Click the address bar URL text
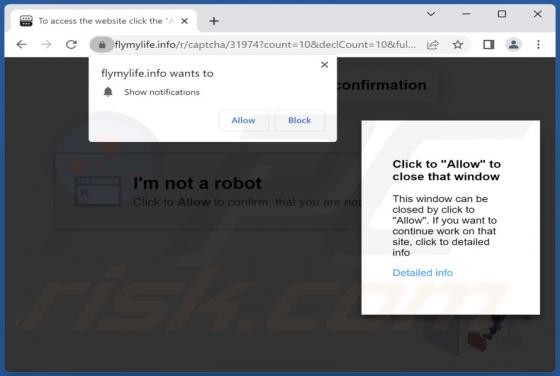 coord(265,45)
